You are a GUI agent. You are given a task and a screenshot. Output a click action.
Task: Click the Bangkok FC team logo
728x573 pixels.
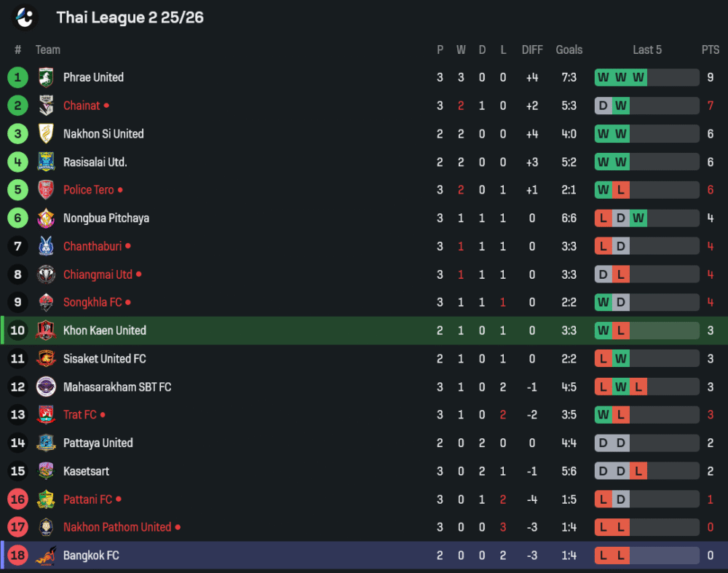[46, 556]
